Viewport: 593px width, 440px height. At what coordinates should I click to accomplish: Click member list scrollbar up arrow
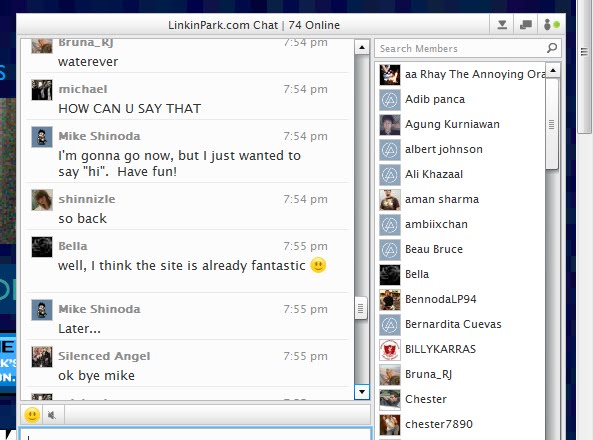point(553,70)
